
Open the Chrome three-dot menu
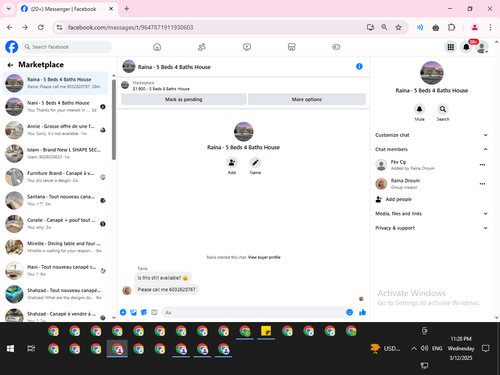coord(490,27)
